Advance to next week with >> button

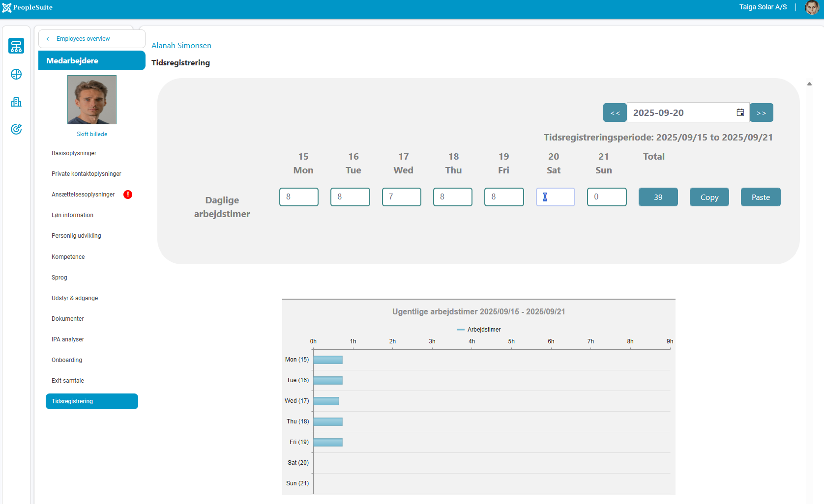(761, 112)
